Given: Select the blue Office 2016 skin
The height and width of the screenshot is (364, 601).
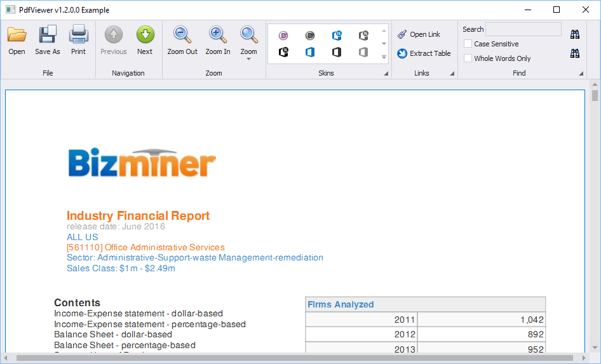Looking at the screenshot, I should pyautogui.click(x=337, y=36).
